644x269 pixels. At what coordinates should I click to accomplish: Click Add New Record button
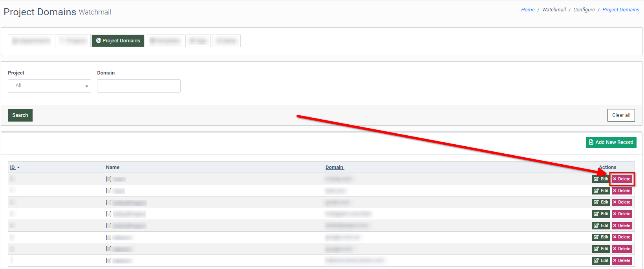point(611,142)
